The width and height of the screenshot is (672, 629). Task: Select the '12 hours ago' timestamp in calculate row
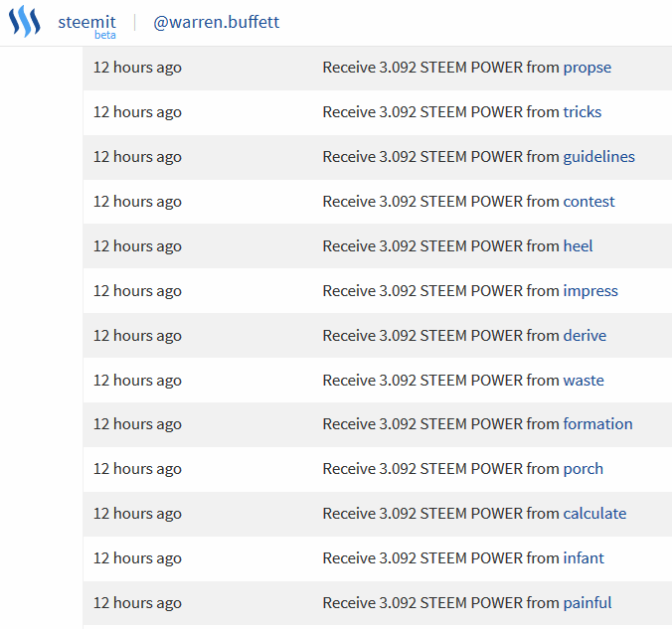coord(137,514)
